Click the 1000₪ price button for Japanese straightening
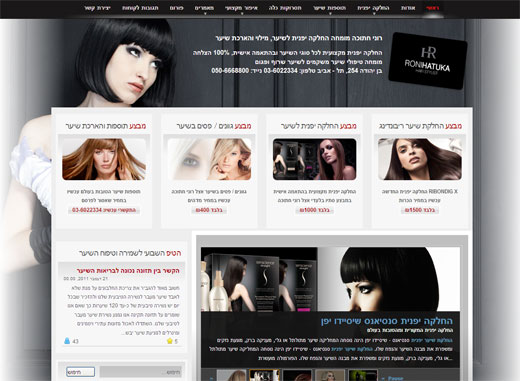 [314, 210]
